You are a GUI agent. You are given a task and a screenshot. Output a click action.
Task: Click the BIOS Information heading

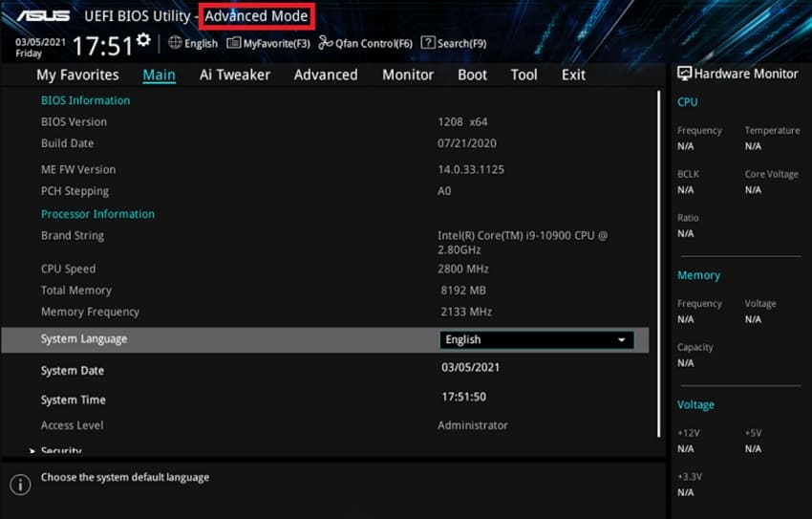(x=85, y=100)
